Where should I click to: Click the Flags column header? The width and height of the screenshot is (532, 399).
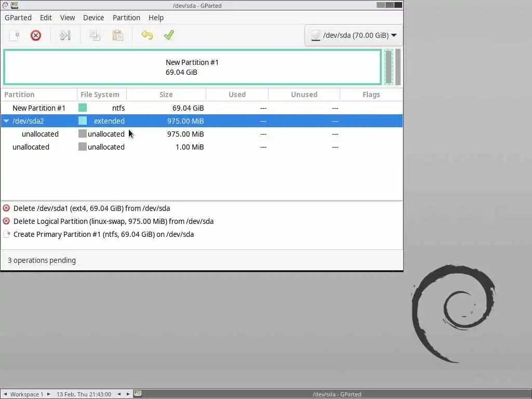[371, 95]
